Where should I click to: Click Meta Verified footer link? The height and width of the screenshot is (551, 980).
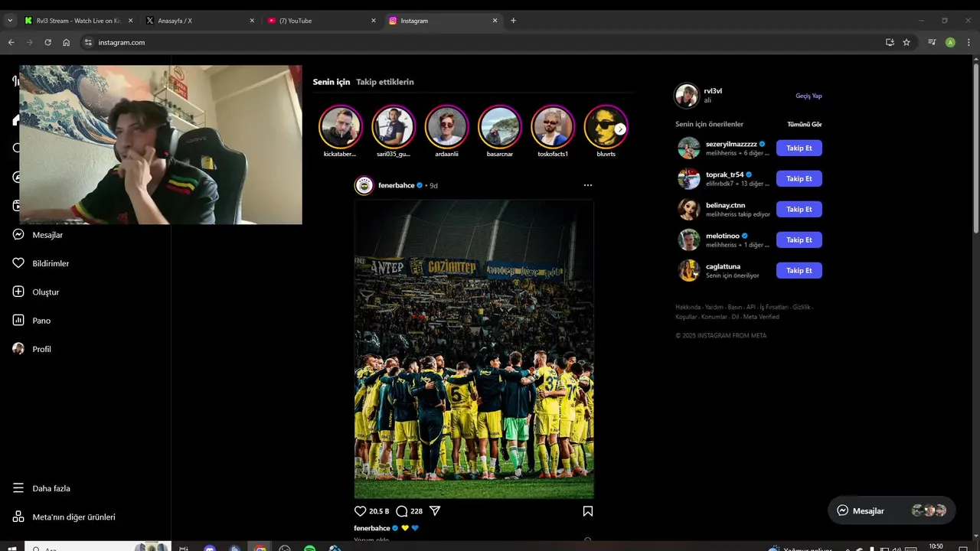(x=760, y=317)
